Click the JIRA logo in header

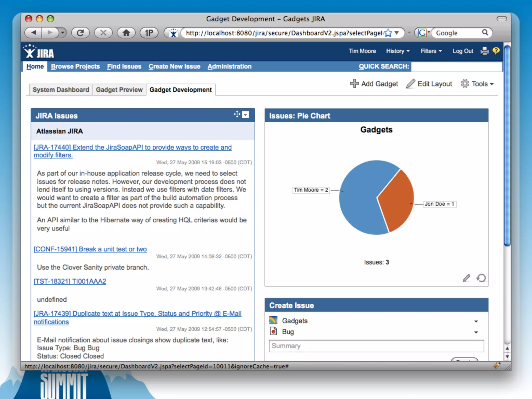39,51
